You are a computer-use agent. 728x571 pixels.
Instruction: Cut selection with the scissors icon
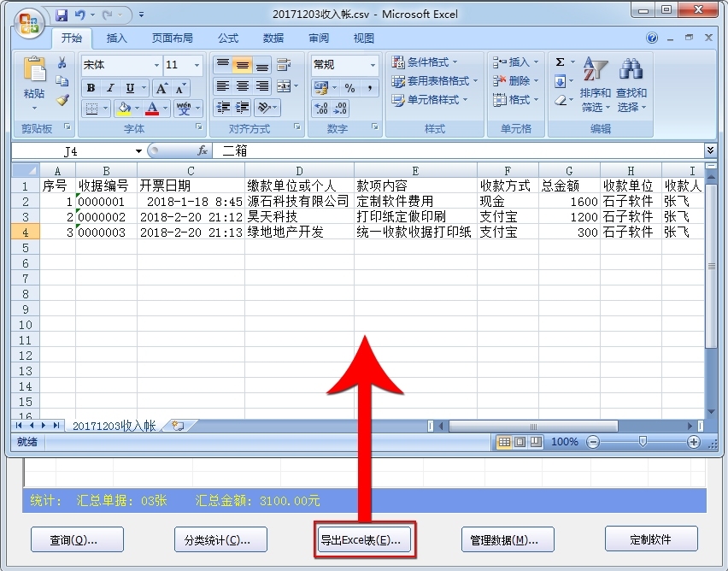point(62,62)
